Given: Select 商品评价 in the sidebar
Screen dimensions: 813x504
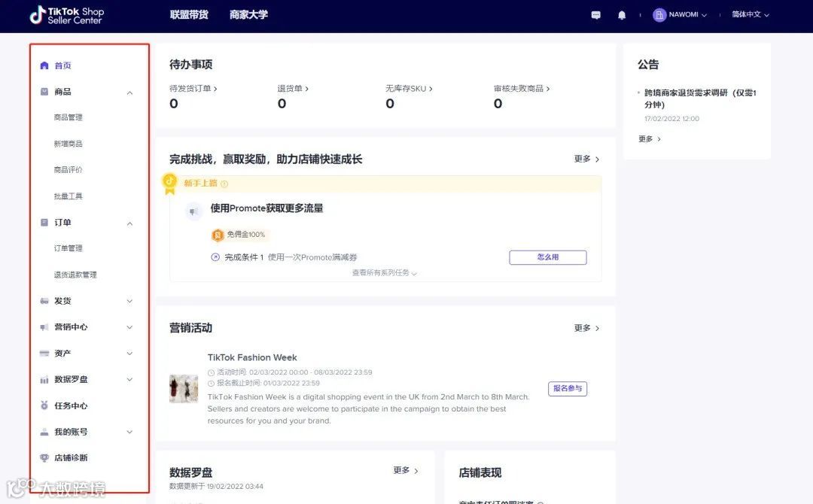Looking at the screenshot, I should (x=68, y=170).
